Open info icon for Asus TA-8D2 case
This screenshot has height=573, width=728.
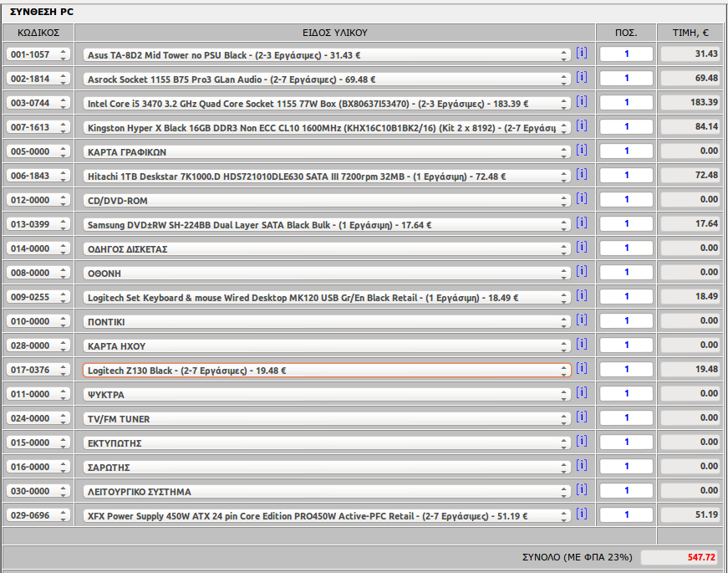(x=581, y=53)
